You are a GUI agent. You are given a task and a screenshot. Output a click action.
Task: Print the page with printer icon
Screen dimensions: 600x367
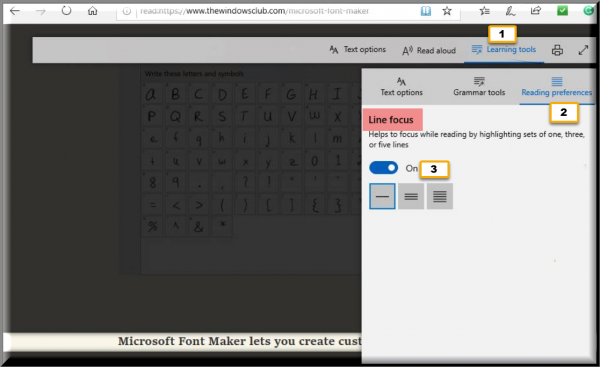[x=557, y=50]
